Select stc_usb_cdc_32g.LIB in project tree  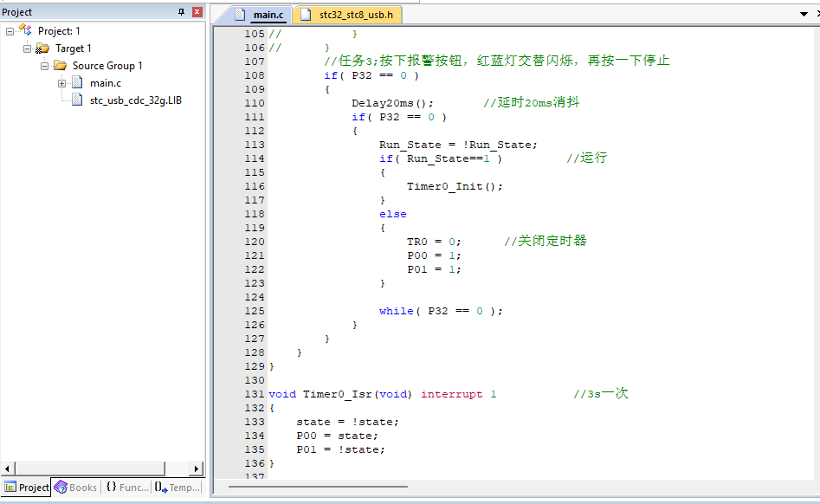coord(136,100)
